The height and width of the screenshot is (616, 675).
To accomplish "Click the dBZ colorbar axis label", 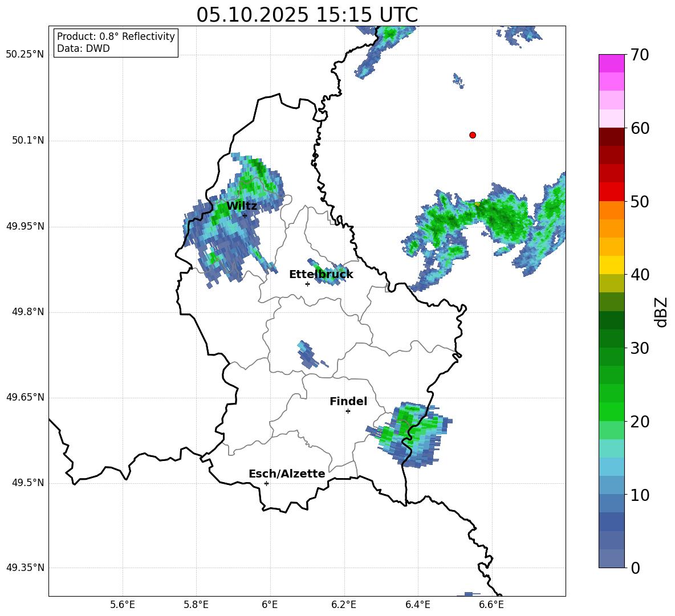I will [661, 312].
